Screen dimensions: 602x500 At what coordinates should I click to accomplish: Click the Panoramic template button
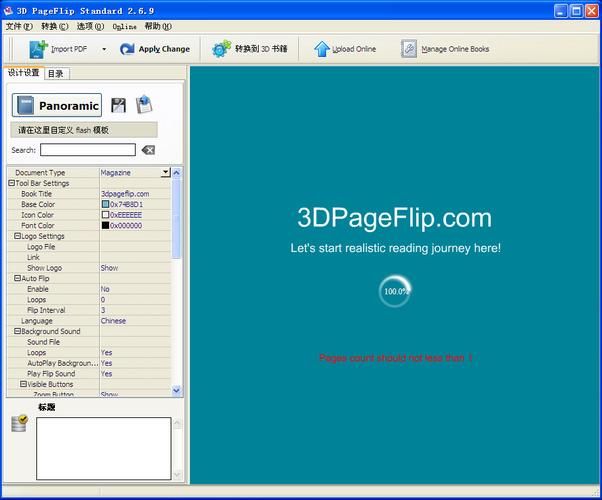(57, 105)
